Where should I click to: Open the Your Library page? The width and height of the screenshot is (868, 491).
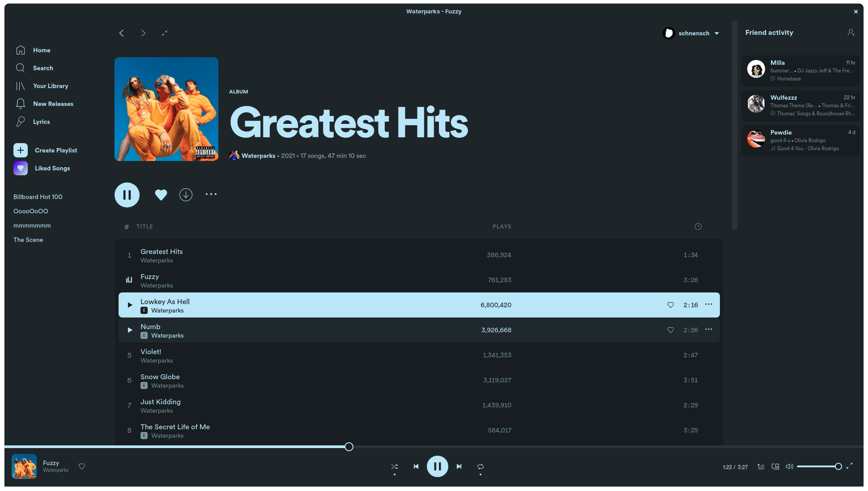(x=51, y=86)
